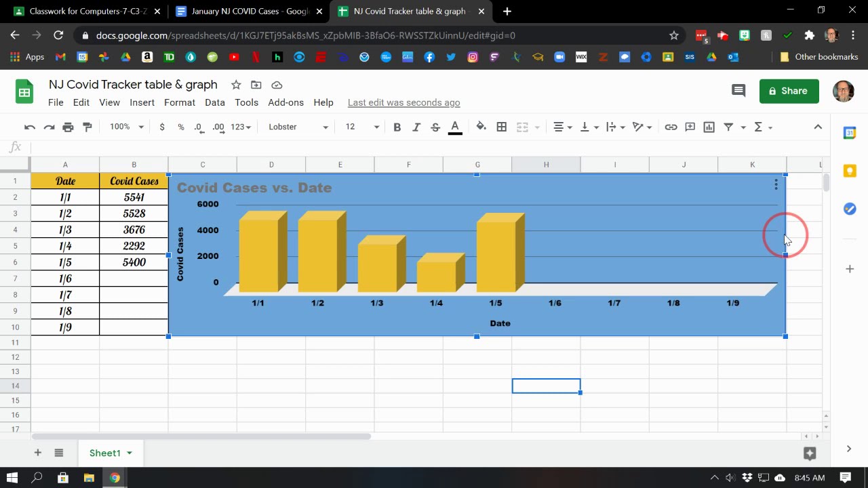Open the Data menu
Image resolution: width=868 pixels, height=488 pixels.
[x=215, y=102]
